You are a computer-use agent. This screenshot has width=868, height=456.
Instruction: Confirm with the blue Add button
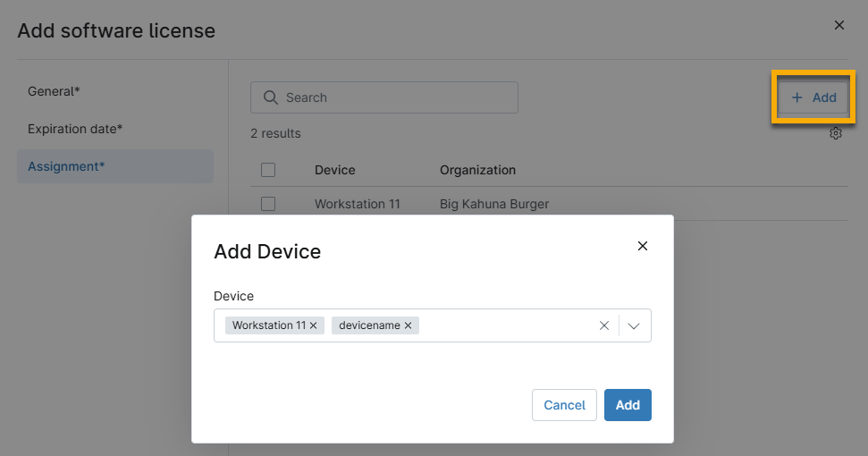pos(628,405)
